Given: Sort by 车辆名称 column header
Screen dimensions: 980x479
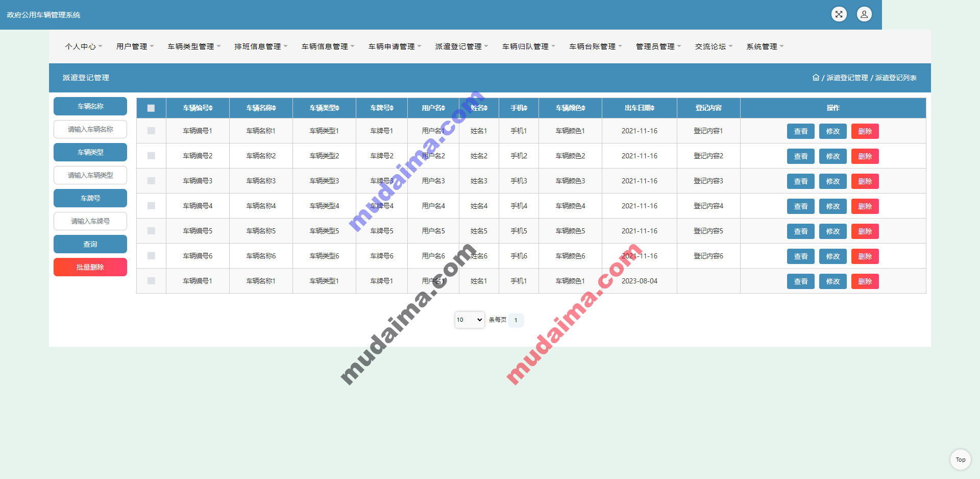Looking at the screenshot, I should (261, 108).
